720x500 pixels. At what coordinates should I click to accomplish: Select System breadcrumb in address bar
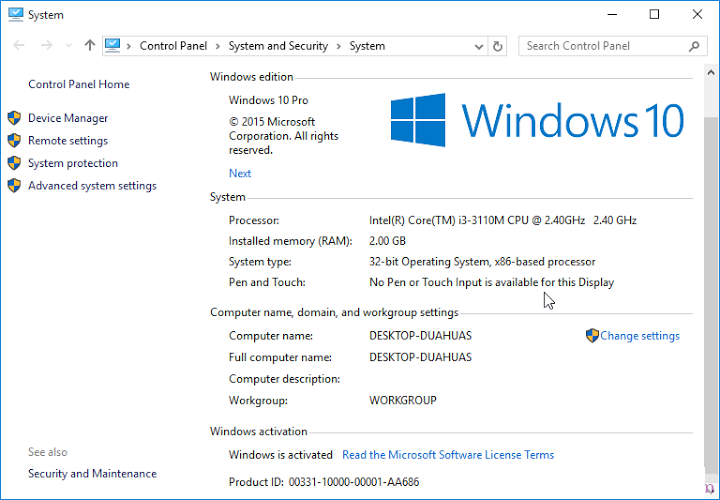(x=367, y=46)
